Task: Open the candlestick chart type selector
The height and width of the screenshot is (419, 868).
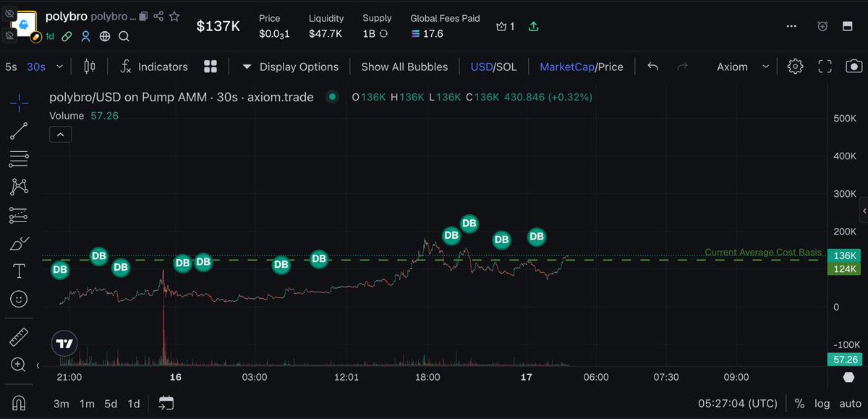Action: pos(90,67)
